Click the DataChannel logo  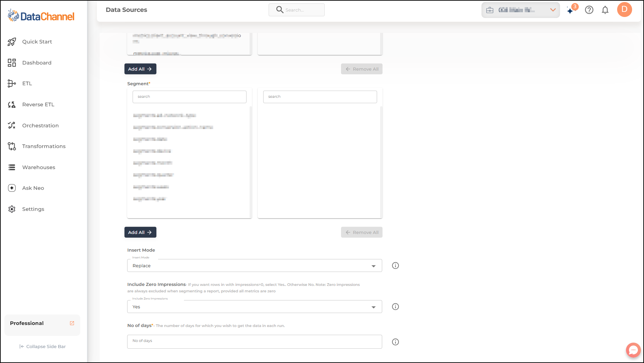pyautogui.click(x=41, y=16)
